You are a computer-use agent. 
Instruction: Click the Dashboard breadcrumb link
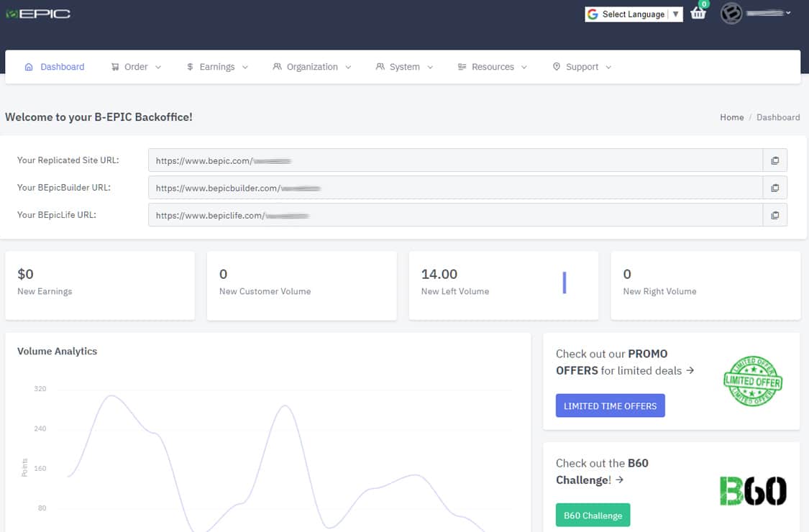pos(778,117)
